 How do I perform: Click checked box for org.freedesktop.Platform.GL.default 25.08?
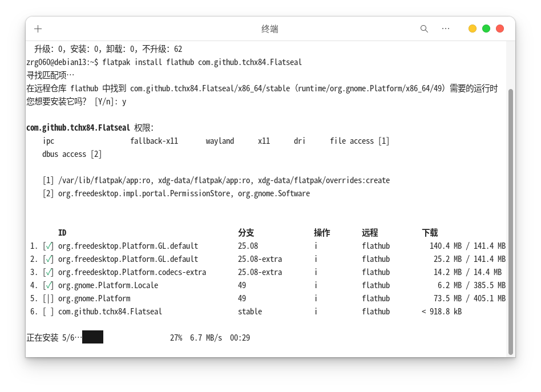49,246
